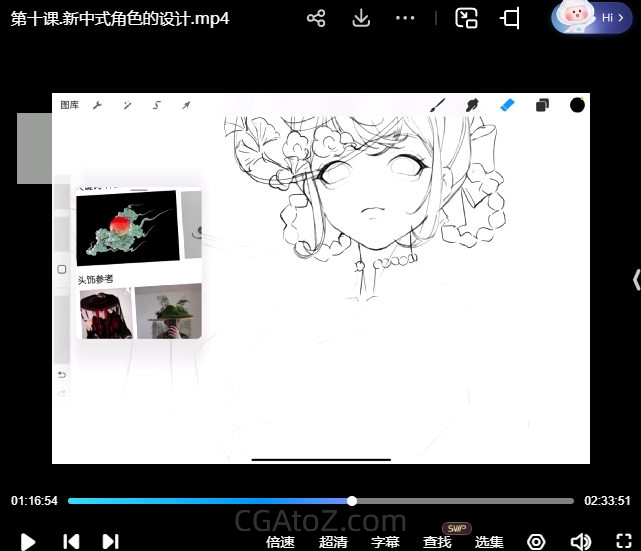The width and height of the screenshot is (641, 551).
Task: Click the video progress bar handle
Action: (352, 501)
